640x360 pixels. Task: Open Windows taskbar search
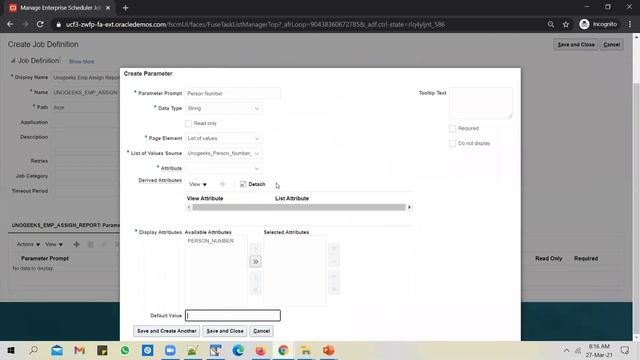(34, 351)
